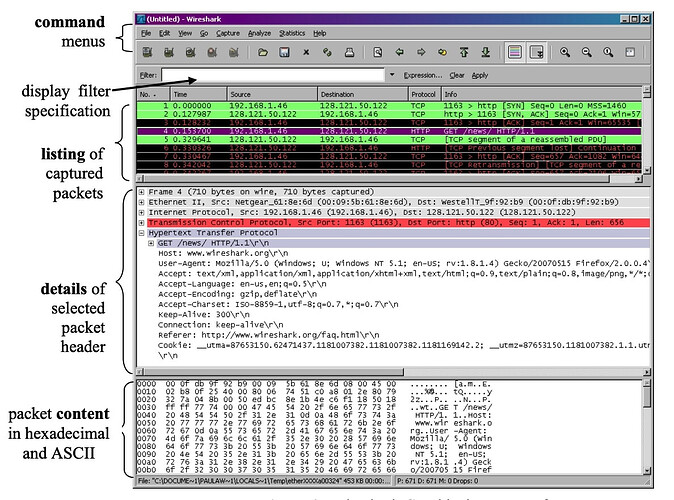This screenshot has height=500, width=674.
Task: Click inside the Filter text field
Action: (x=273, y=75)
